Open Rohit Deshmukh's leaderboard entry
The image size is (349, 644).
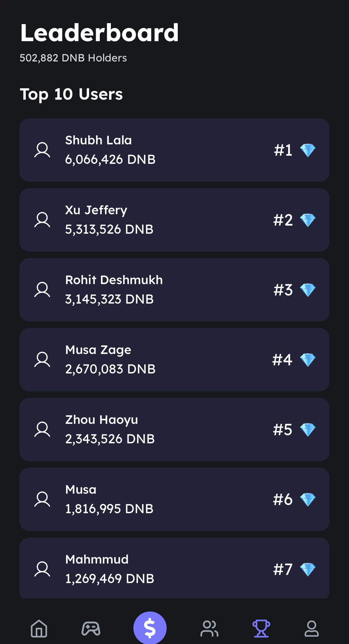tap(174, 290)
